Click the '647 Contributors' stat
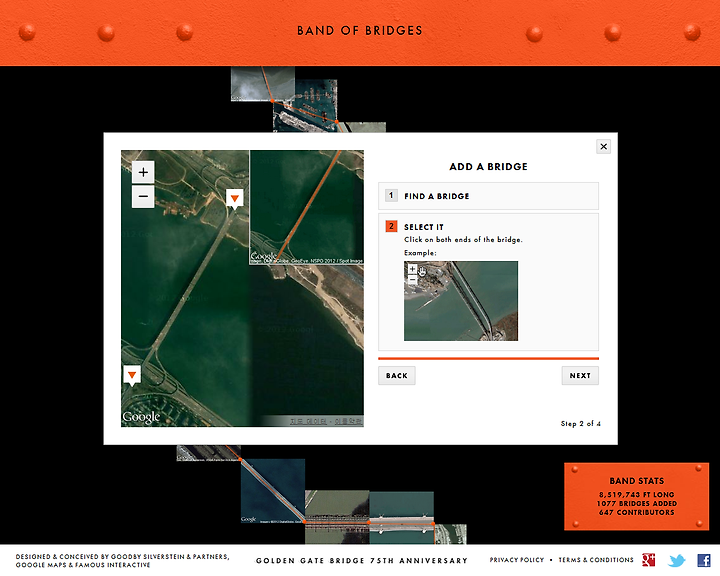Viewport: 720px width, 576px height. (636, 513)
